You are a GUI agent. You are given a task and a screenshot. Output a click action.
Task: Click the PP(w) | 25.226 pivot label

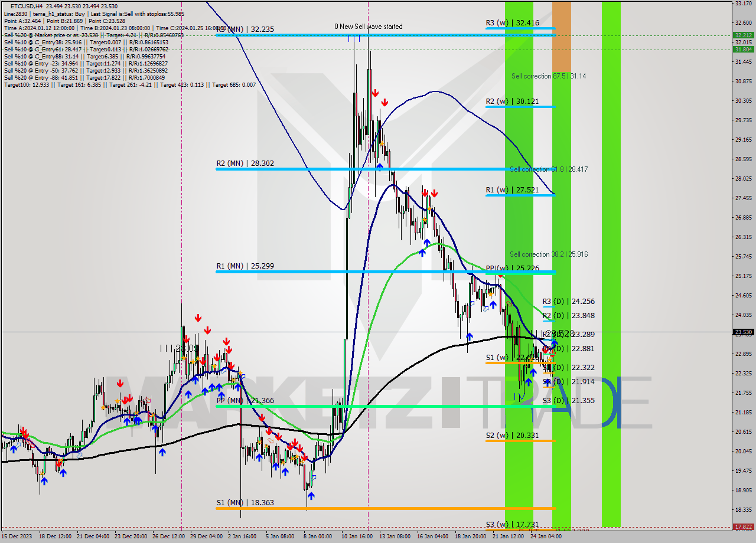tap(512, 268)
